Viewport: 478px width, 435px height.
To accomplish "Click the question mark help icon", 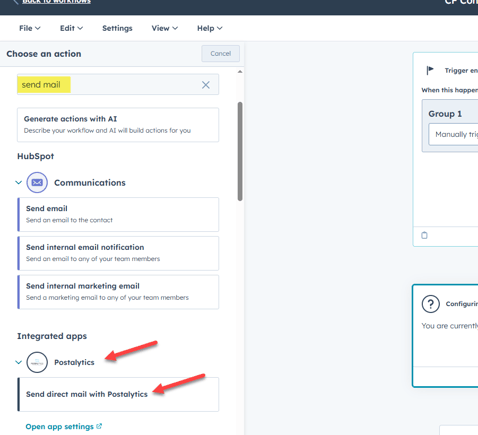I will pyautogui.click(x=431, y=304).
